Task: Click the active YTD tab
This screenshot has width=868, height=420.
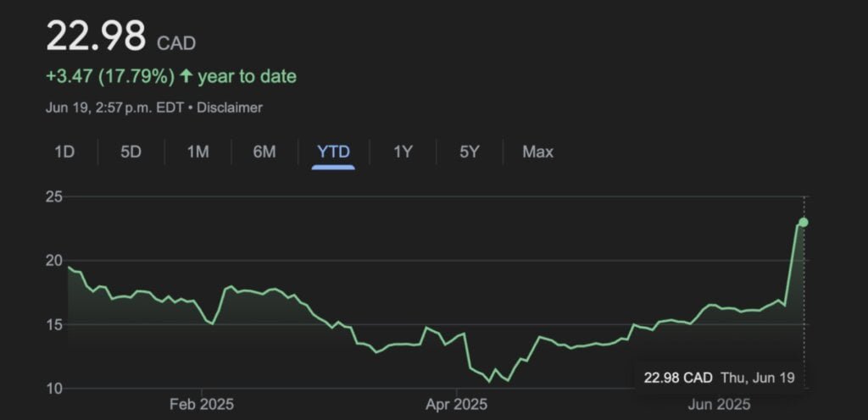Action: click(333, 152)
